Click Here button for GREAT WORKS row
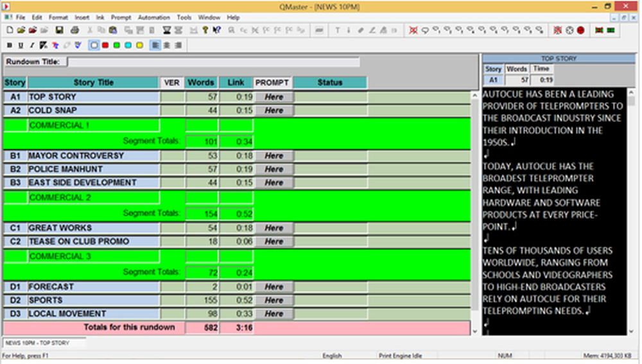This screenshot has height=364, width=642. point(273,228)
